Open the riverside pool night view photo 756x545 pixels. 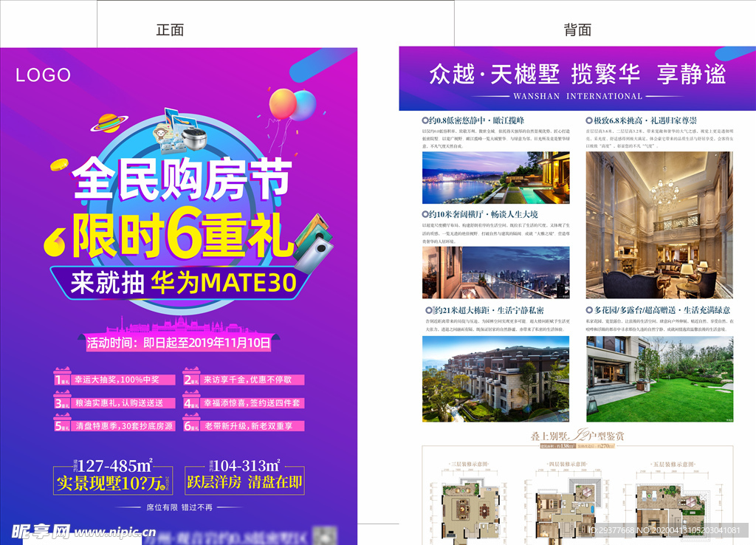tap(495, 178)
